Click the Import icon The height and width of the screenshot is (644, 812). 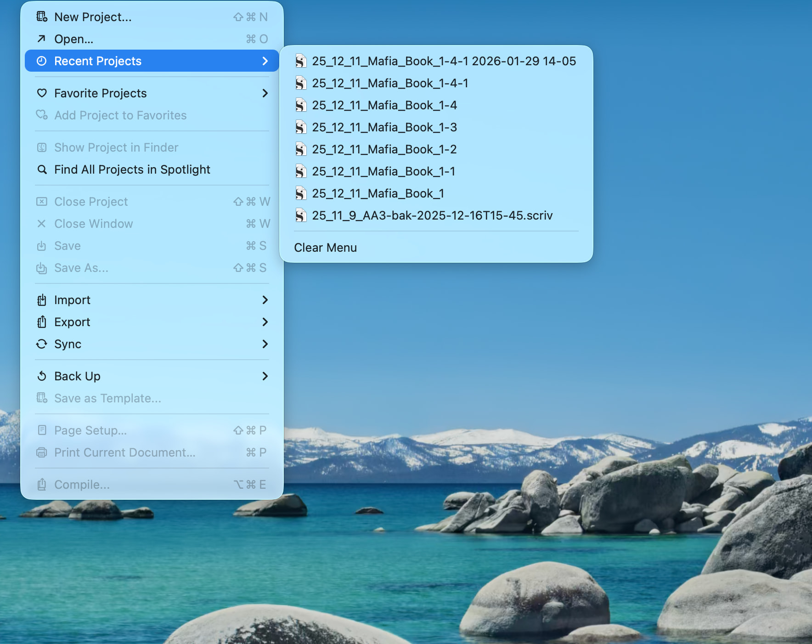[x=42, y=300]
